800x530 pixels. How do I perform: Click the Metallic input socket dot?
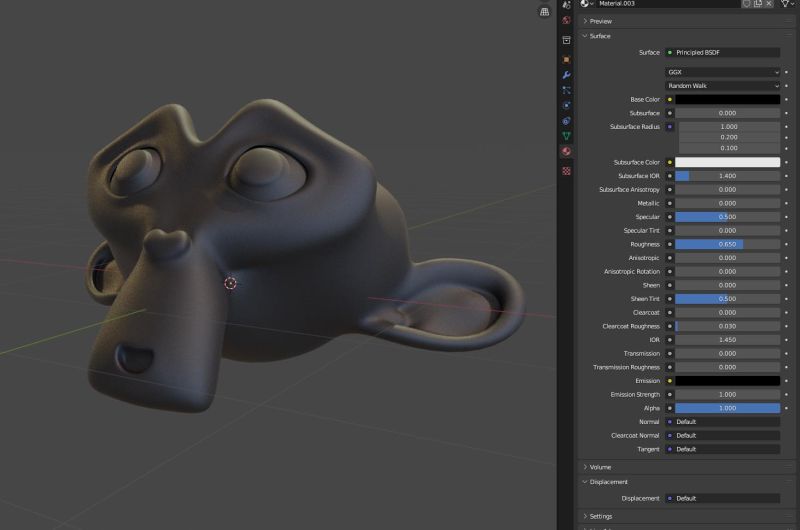[x=670, y=203]
